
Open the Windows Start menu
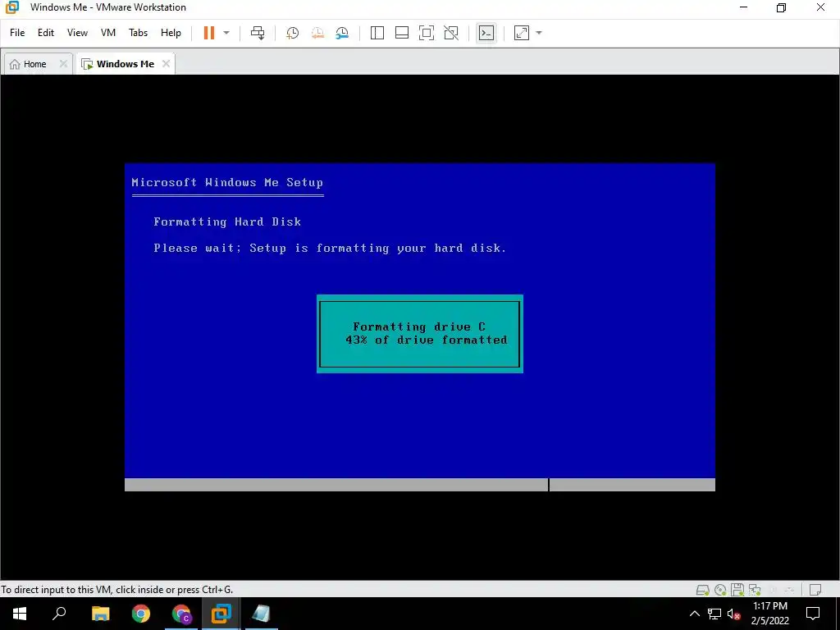point(20,614)
